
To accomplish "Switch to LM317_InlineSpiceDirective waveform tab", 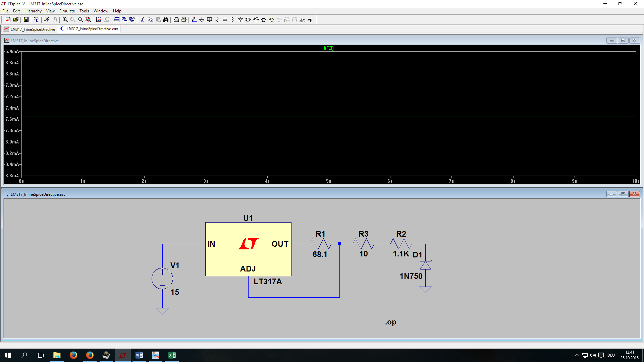I will click(29, 29).
